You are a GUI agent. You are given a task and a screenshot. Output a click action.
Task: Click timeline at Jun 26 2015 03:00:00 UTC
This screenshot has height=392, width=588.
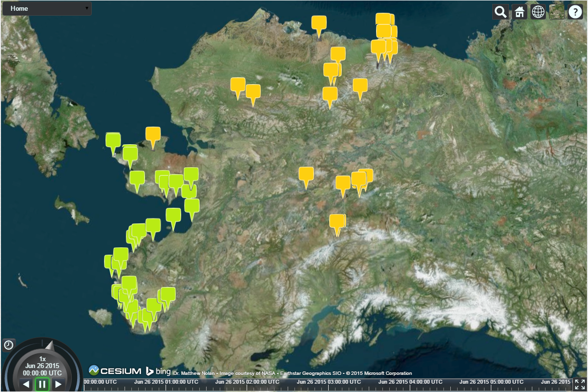coord(328,382)
